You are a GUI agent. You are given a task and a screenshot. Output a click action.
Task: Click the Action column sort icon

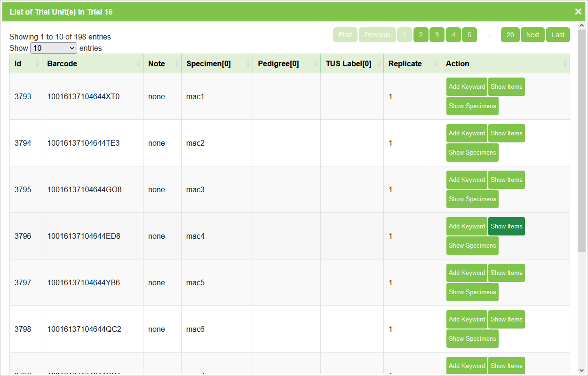pos(565,63)
